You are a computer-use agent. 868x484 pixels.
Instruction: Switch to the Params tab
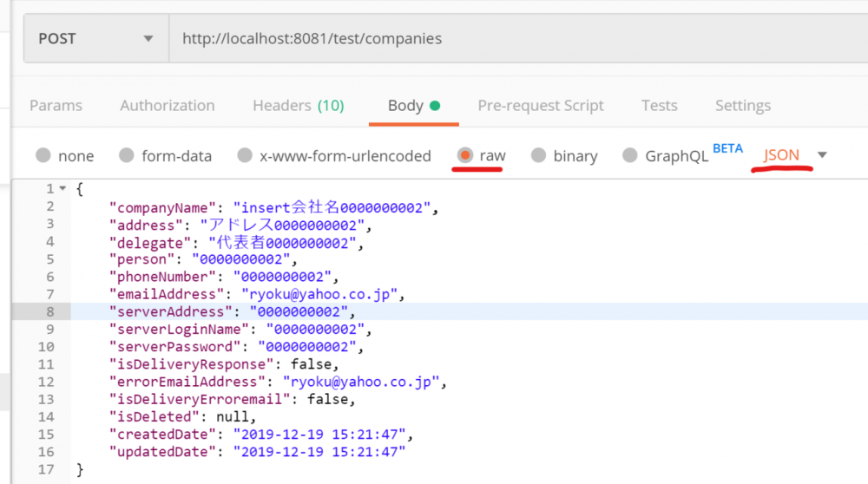pos(56,106)
